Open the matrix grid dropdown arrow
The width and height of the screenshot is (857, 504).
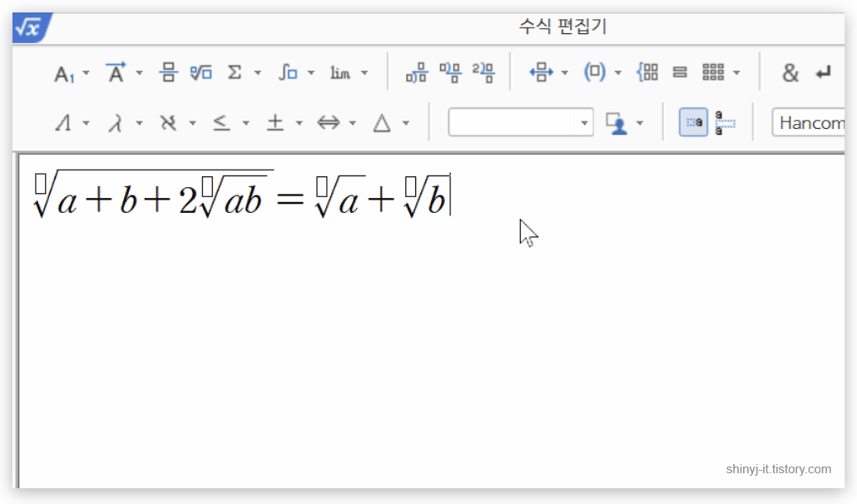pos(736,72)
